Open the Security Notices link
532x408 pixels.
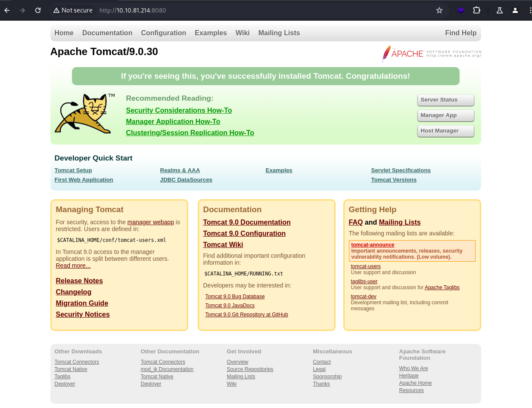click(x=83, y=315)
